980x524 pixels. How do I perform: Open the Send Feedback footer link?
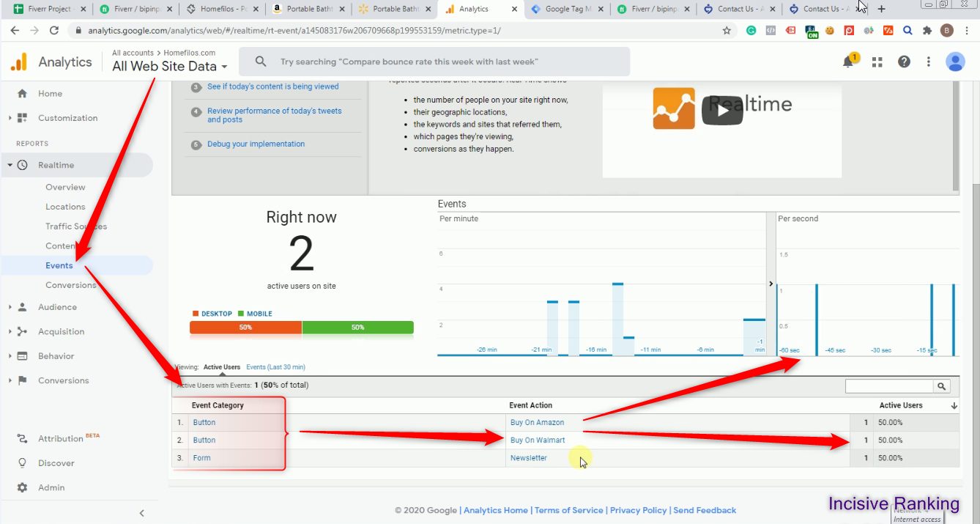coord(705,510)
